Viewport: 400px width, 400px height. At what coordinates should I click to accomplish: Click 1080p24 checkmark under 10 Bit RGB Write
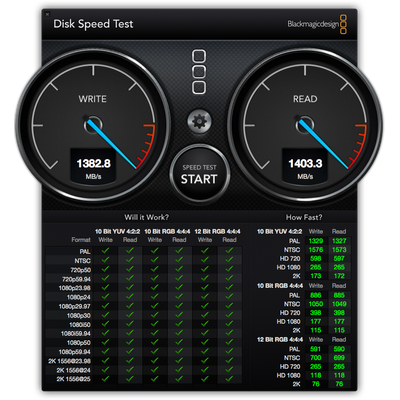[x=154, y=297]
